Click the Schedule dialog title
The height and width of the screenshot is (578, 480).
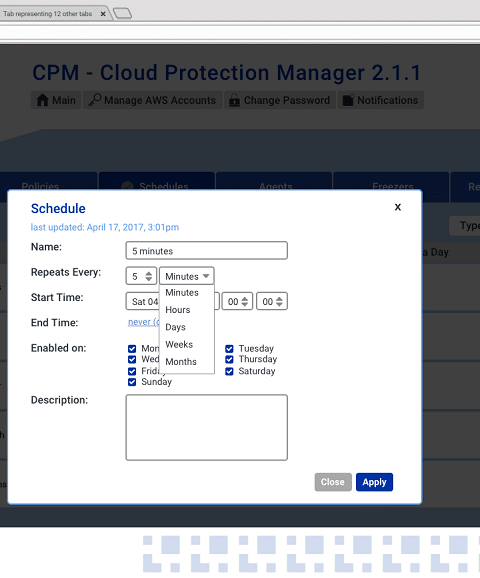58,209
